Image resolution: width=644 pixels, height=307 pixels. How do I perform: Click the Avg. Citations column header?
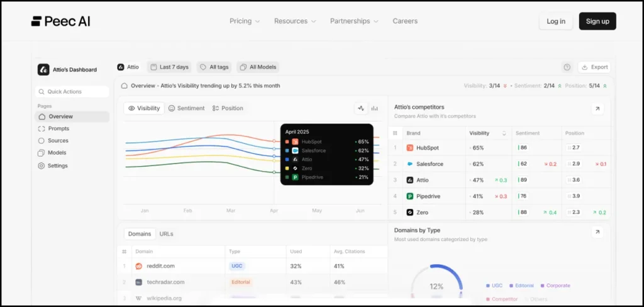coord(349,252)
